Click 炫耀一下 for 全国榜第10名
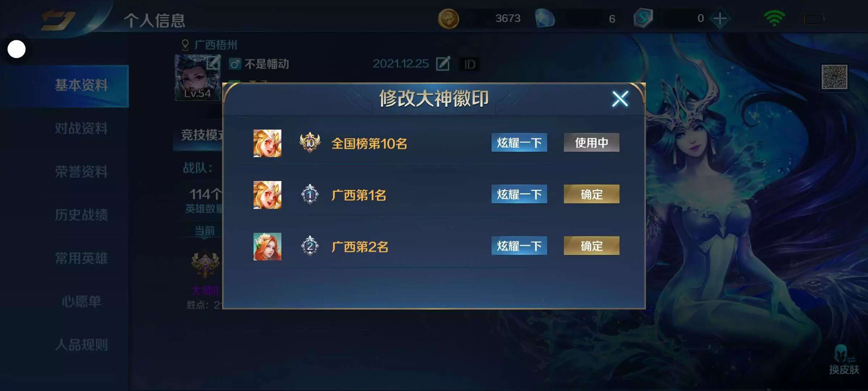Viewport: 868px width, 391px height. point(519,142)
